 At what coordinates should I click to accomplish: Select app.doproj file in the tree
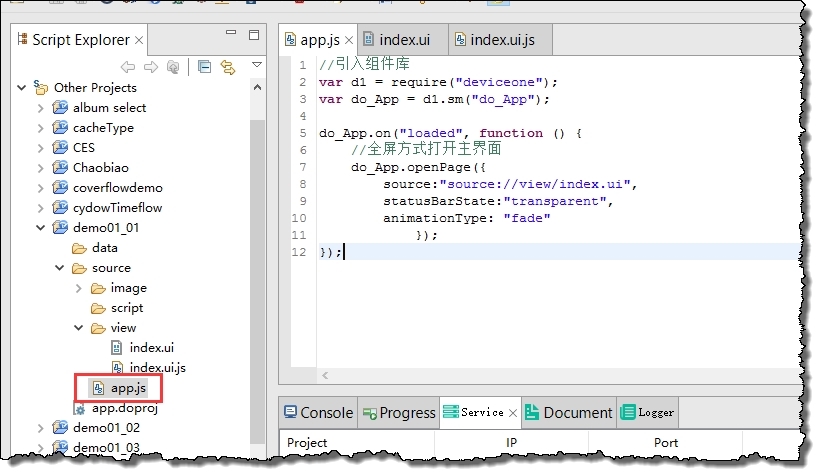[124, 408]
